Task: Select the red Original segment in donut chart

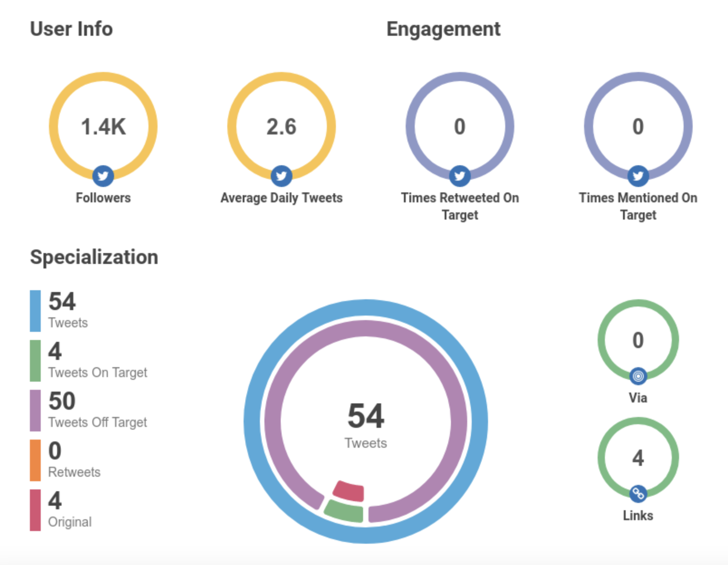Action: coord(349,491)
